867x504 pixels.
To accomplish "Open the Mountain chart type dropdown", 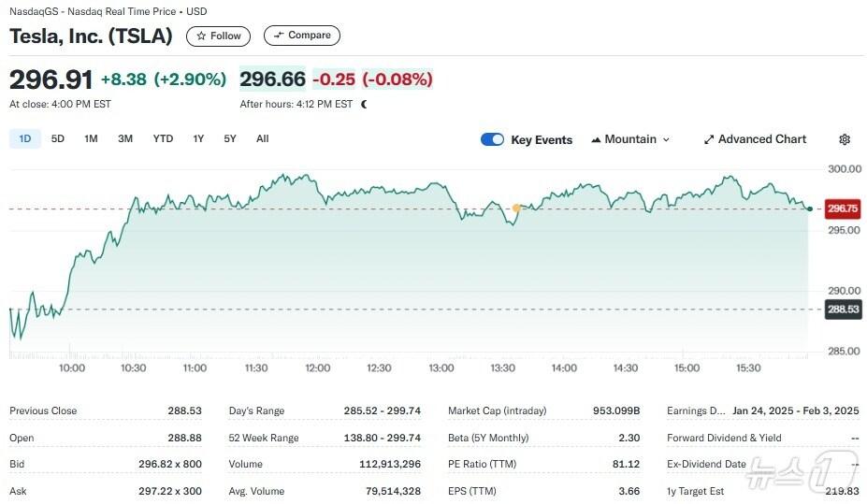I will (630, 139).
